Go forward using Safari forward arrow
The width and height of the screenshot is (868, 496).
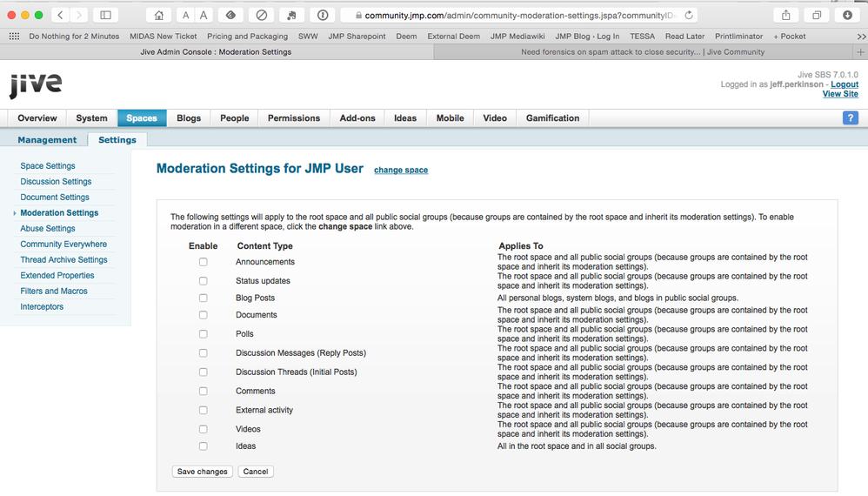click(x=78, y=16)
